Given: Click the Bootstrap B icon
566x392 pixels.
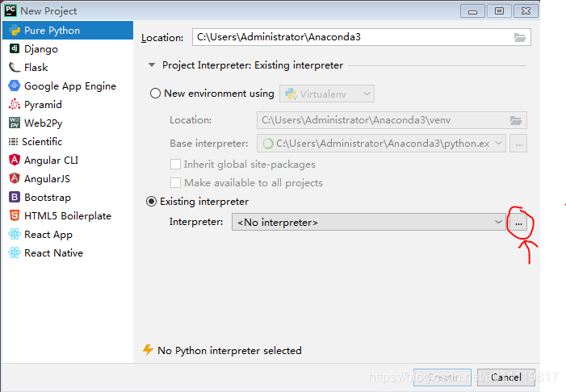Looking at the screenshot, I should 15,197.
